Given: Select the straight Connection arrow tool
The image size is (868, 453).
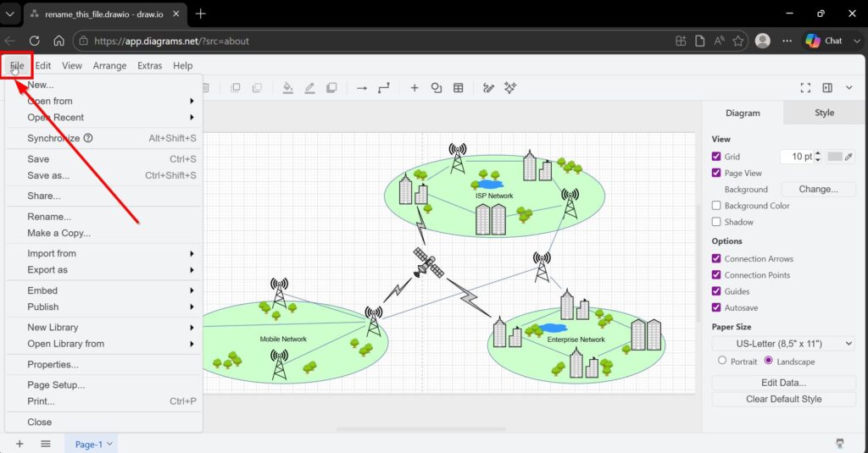Looking at the screenshot, I should click(x=361, y=88).
